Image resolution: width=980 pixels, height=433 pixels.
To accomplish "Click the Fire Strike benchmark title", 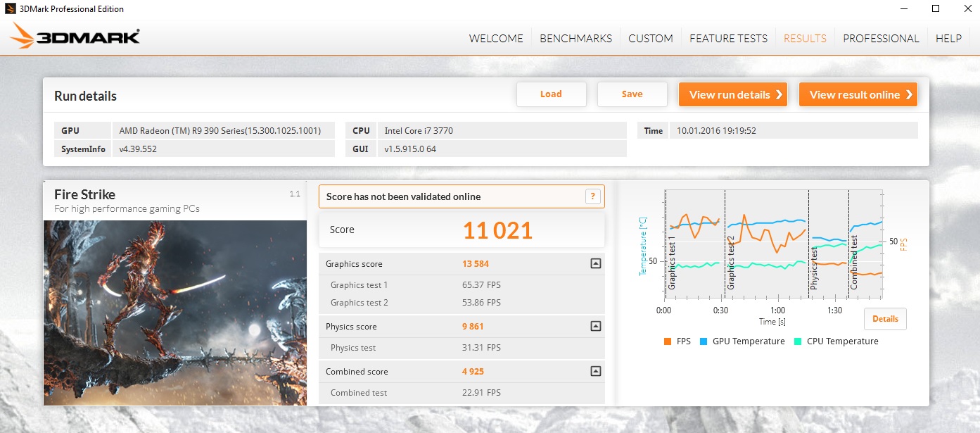I will click(84, 195).
